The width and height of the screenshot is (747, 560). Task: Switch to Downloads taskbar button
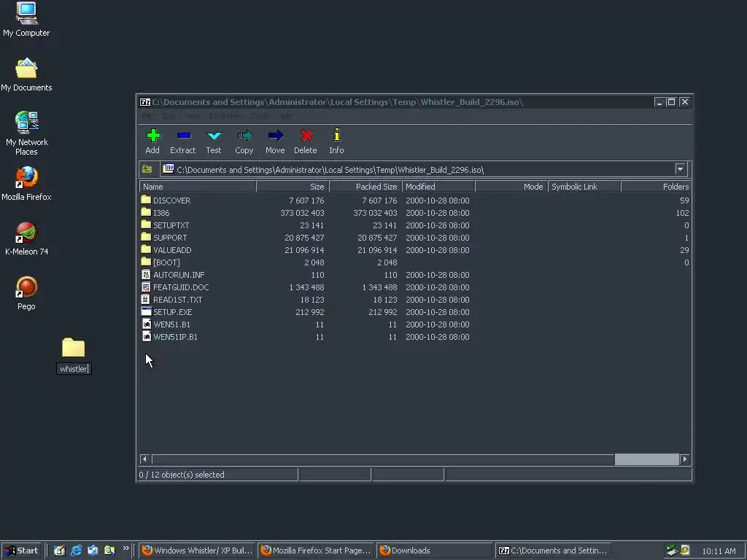point(435,551)
